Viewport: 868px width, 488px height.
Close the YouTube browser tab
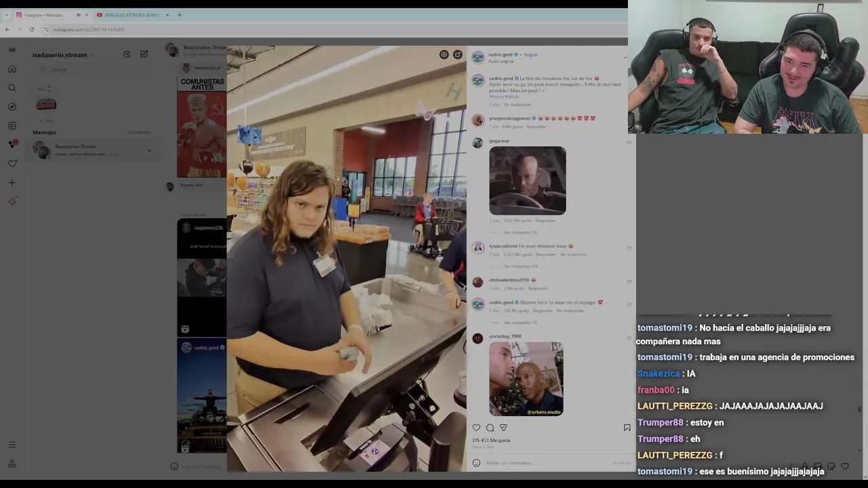[167, 15]
